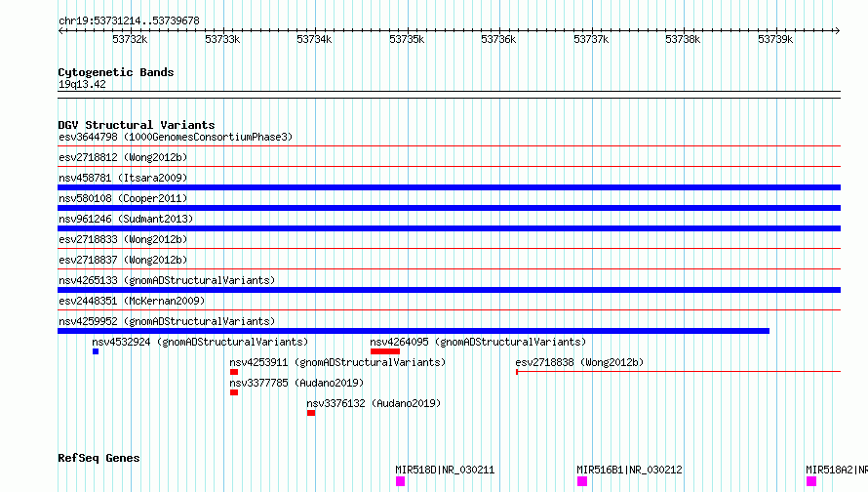Click the left arrowhead of the ruler

point(60,30)
